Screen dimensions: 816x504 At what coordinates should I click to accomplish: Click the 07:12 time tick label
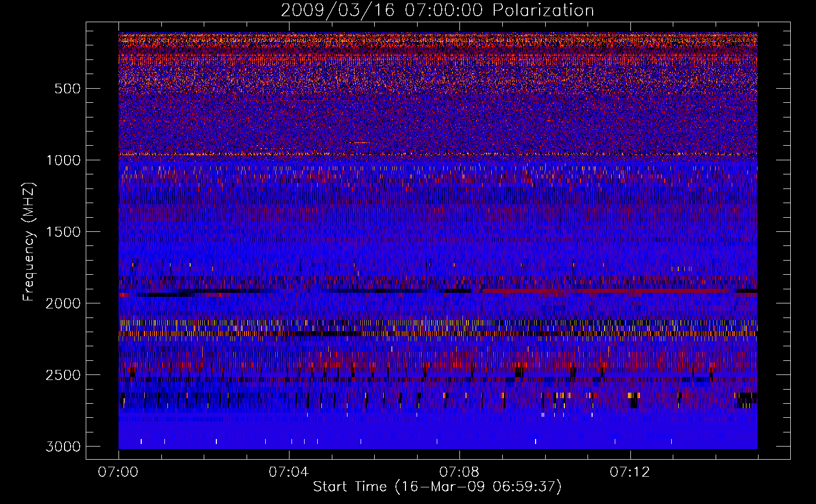tap(629, 472)
